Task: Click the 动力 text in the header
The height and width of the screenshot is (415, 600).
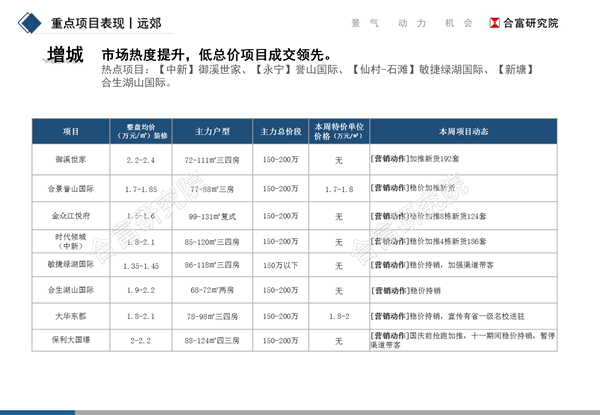Action: (x=412, y=23)
